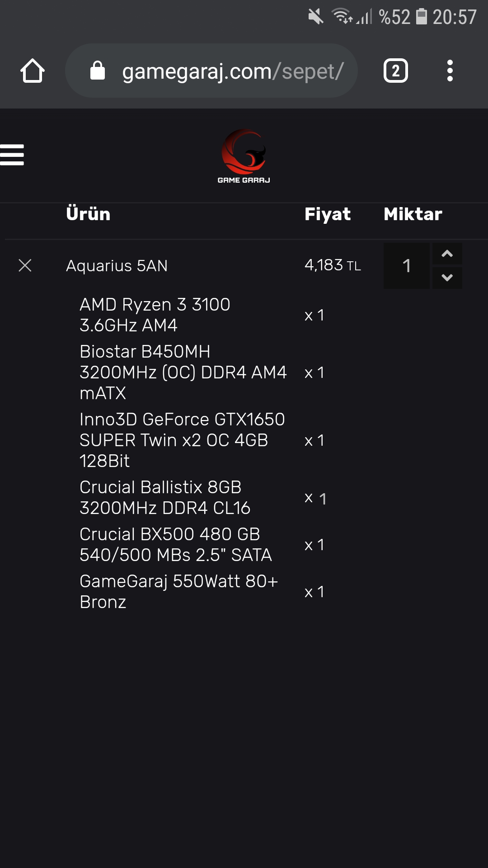
Task: Tap the site padlock security icon
Action: (x=98, y=71)
